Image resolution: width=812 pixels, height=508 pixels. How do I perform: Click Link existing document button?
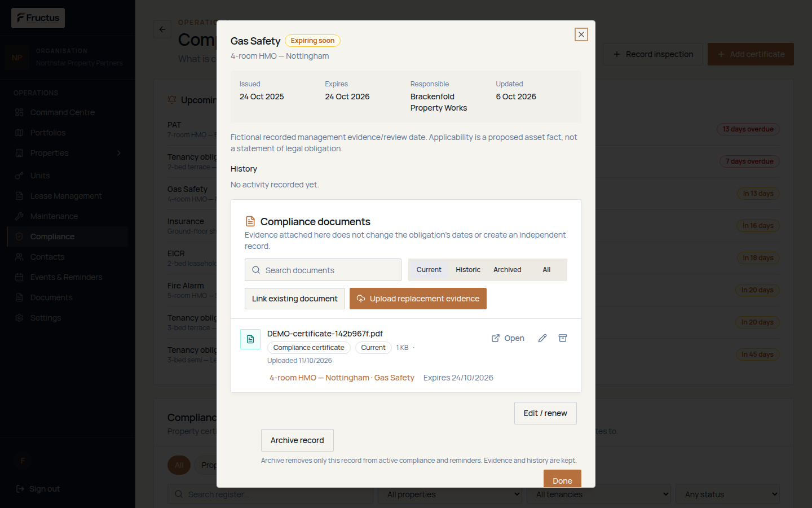(295, 299)
